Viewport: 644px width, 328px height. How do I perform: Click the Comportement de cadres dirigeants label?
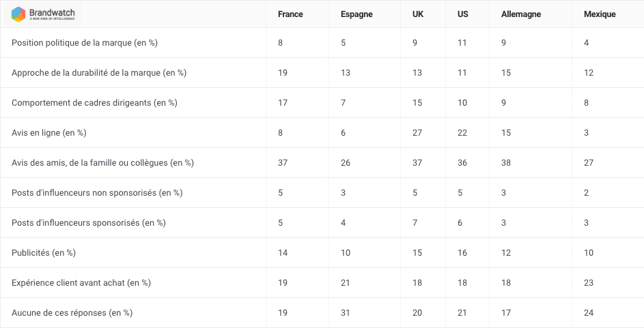tap(94, 103)
